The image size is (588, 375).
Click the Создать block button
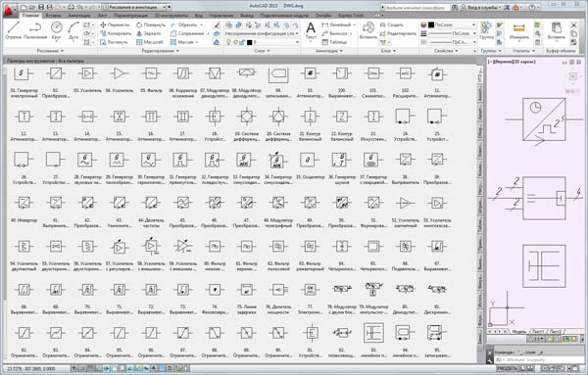[x=392, y=24]
